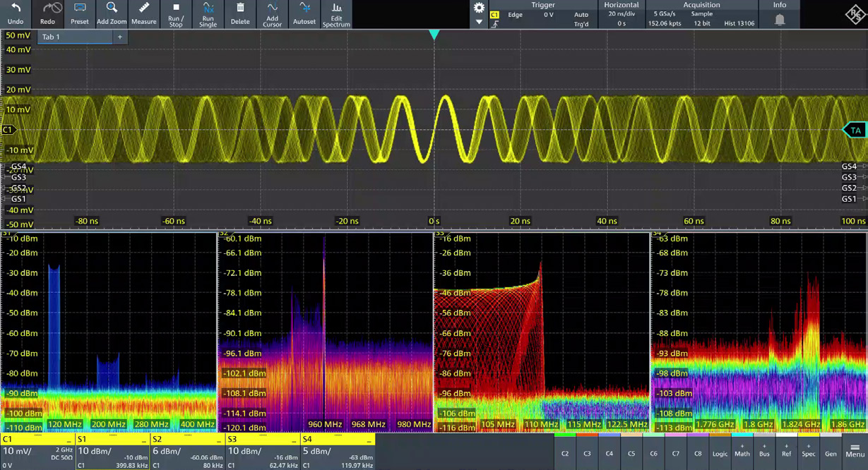Click the Info notification bell

tap(780, 19)
